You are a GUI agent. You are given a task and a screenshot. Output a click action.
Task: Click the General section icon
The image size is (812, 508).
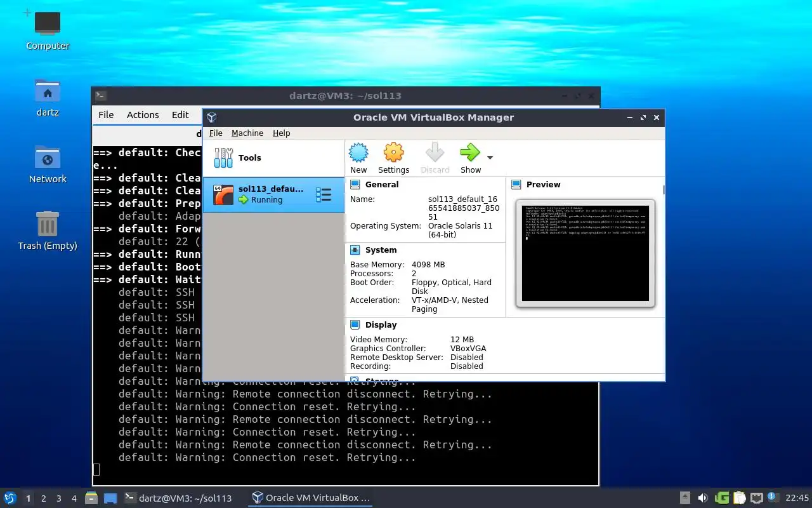[x=355, y=185]
